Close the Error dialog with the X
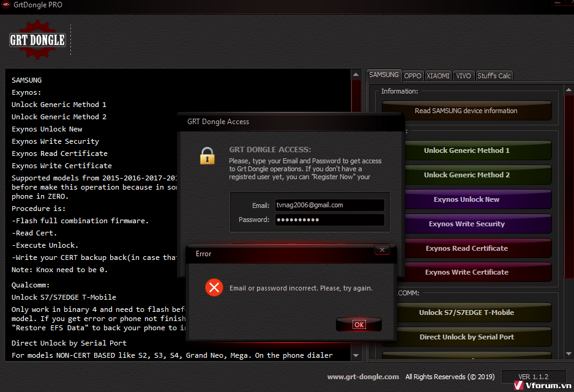Image resolution: width=574 pixels, height=392 pixels. pos(382,250)
